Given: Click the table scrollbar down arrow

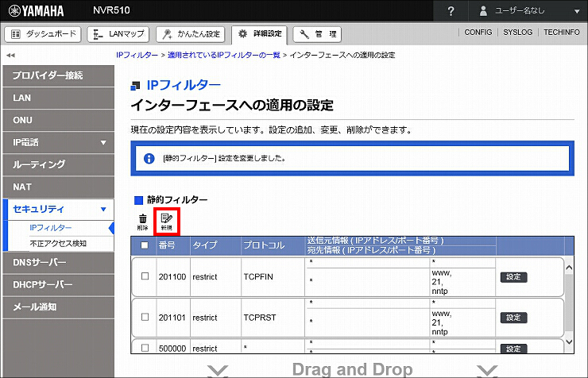Looking at the screenshot, I should point(569,341).
